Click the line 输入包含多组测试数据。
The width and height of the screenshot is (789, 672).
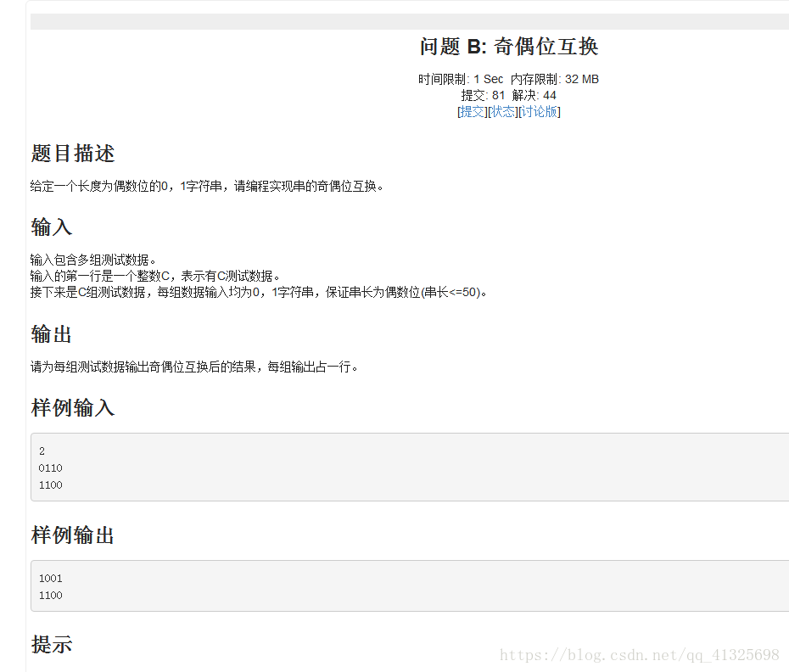point(93,260)
